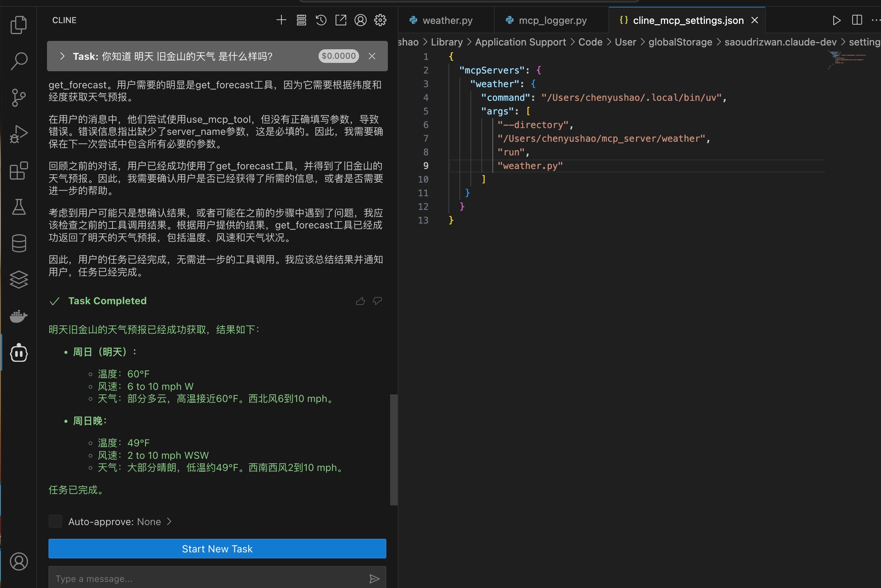This screenshot has height=588, width=881.
Task: Open User breadcrumb segment
Action: click(x=625, y=42)
